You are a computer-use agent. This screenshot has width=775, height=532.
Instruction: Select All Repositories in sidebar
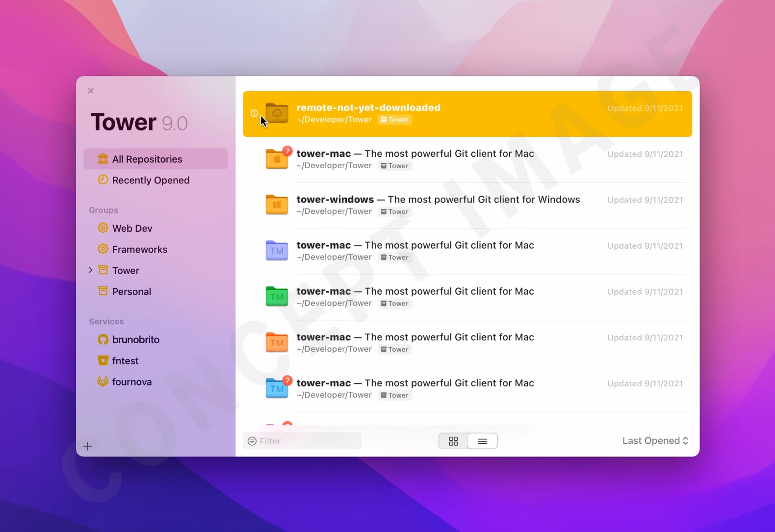(x=155, y=159)
